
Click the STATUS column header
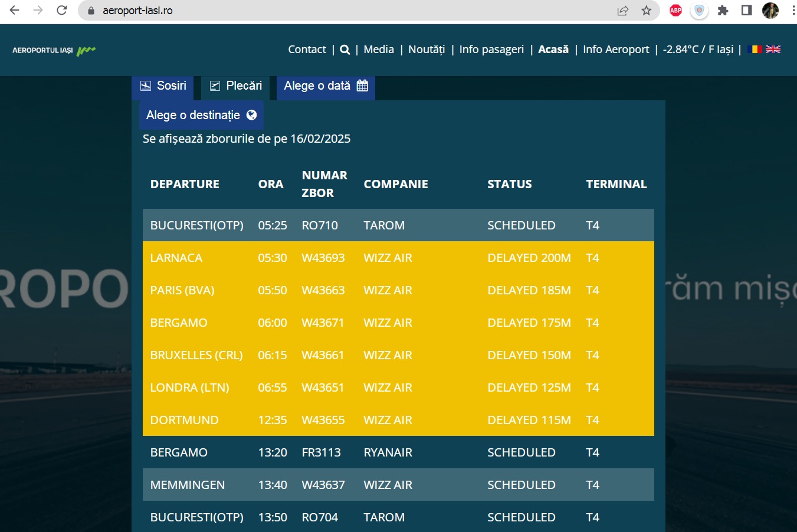510,184
